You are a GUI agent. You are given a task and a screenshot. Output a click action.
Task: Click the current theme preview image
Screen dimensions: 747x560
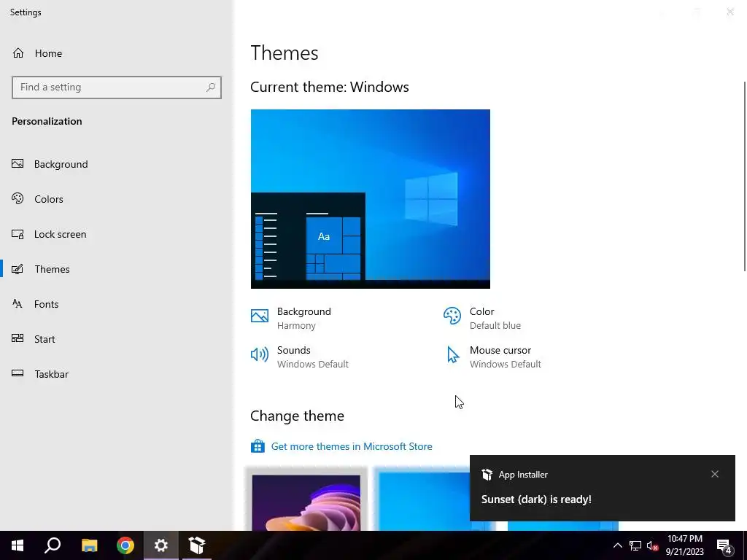tap(370, 199)
